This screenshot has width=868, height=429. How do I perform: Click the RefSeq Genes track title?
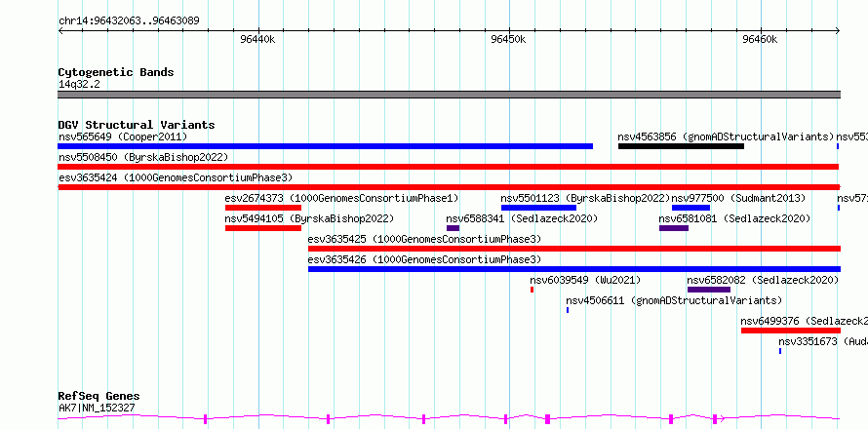[x=99, y=396]
